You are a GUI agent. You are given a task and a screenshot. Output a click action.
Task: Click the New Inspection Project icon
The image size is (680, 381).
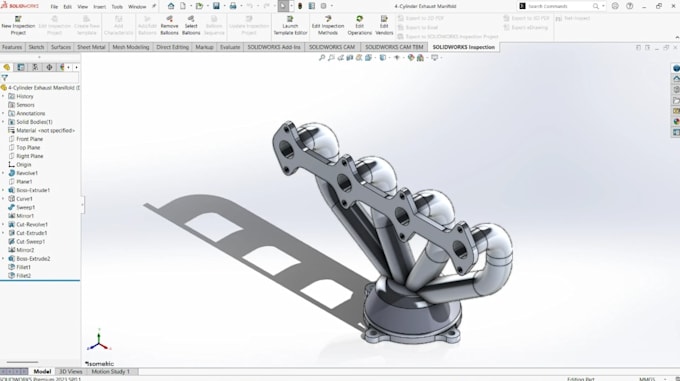[x=18, y=19]
